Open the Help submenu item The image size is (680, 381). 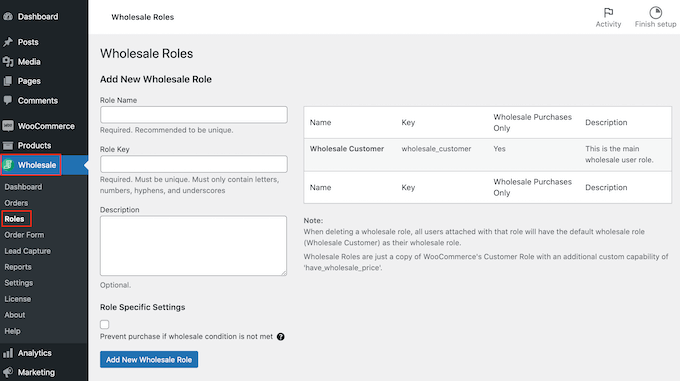point(13,331)
